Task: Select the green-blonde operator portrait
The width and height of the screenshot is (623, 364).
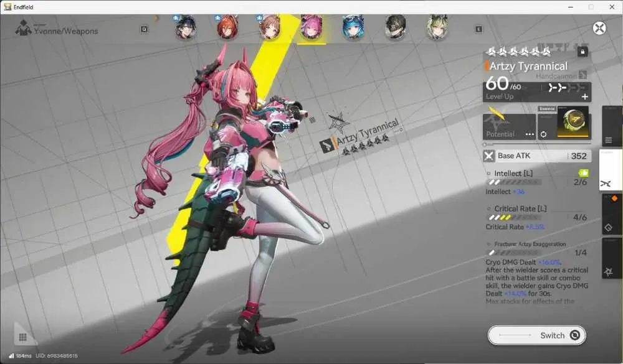Action: [x=437, y=27]
